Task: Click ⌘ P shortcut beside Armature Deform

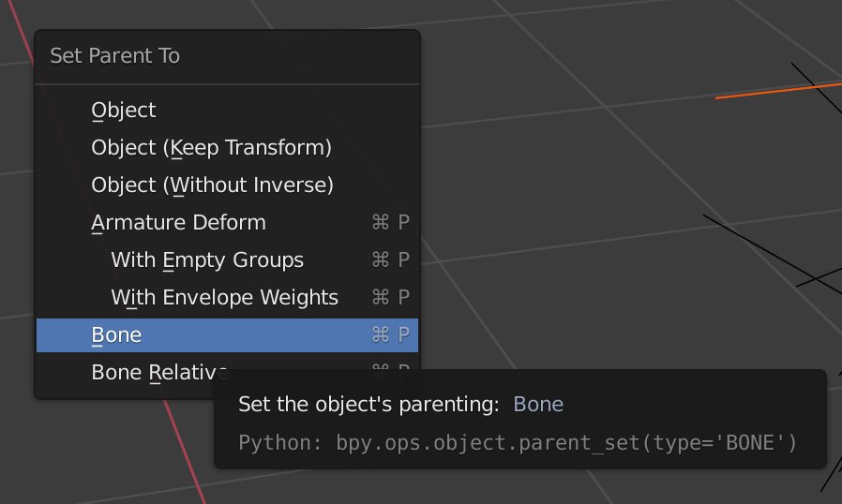Action: pyautogui.click(x=391, y=223)
